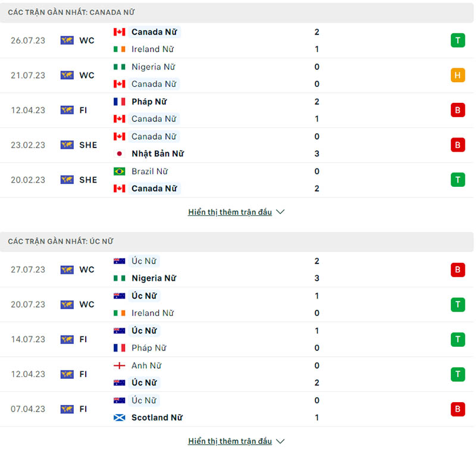Click the Japan flag beside Nhật Bản Nữ
Viewport: 476px width, 461px height.
coord(118,153)
